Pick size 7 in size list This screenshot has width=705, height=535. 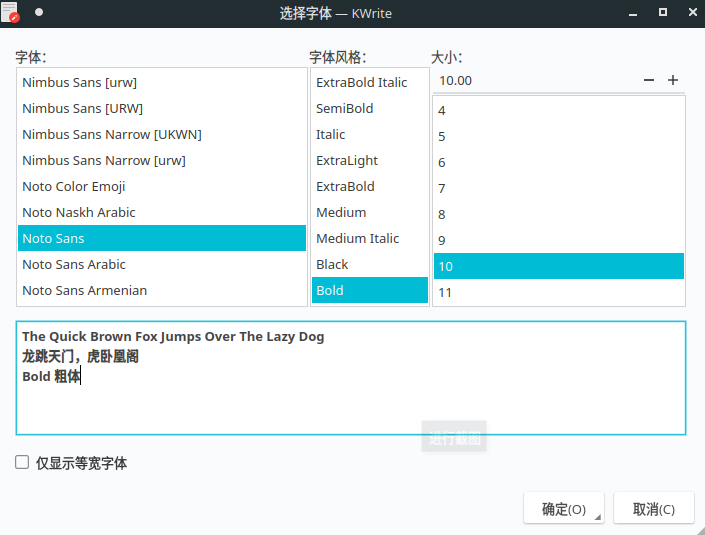point(559,188)
